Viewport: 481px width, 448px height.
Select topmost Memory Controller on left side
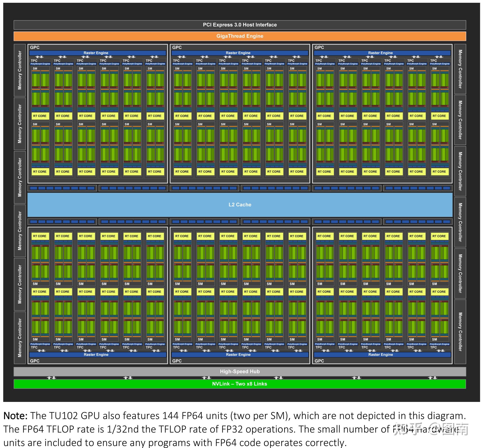point(20,70)
